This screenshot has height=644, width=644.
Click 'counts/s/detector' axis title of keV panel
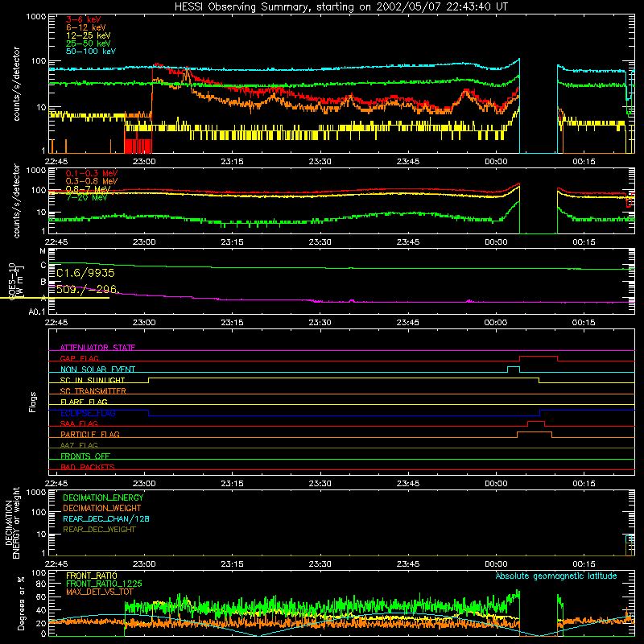coord(16,84)
